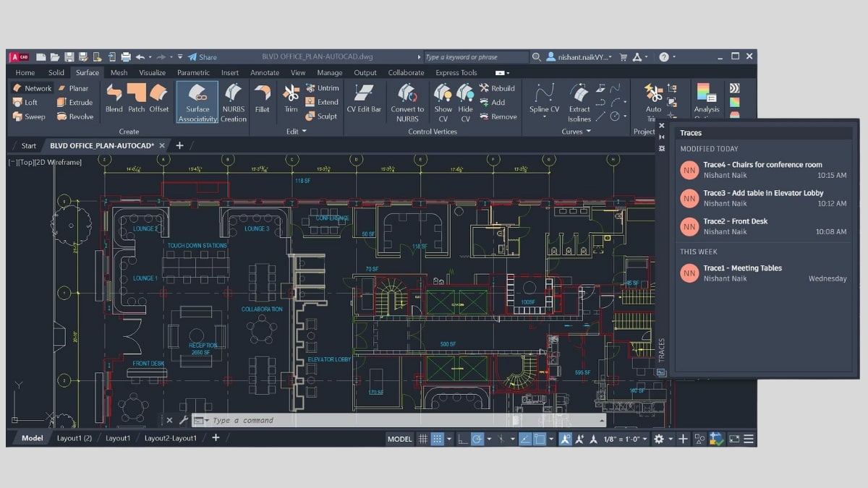Toggle snap mode dotted-grid button

point(437,439)
